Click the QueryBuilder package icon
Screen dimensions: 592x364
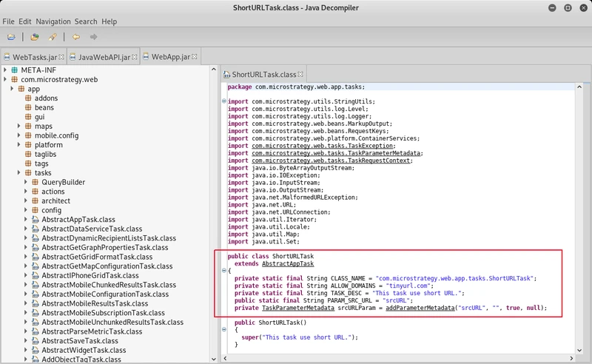35,183
